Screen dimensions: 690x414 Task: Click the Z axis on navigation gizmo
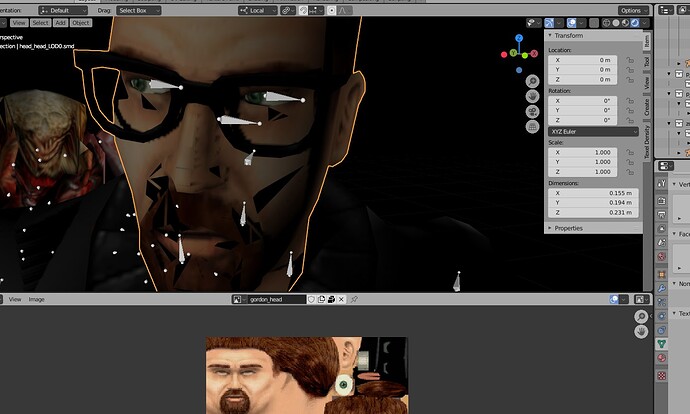point(519,38)
